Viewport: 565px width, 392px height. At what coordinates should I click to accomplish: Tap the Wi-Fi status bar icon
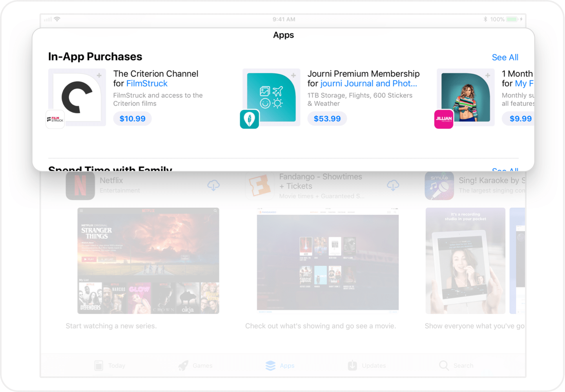point(57,19)
